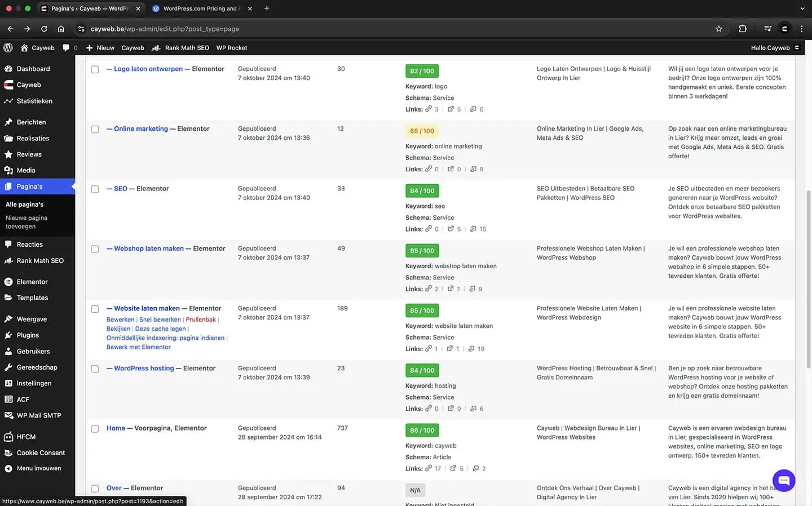Viewport: 812px width, 506px height.
Task: Click the Plugins plug icon
Action: (8, 335)
